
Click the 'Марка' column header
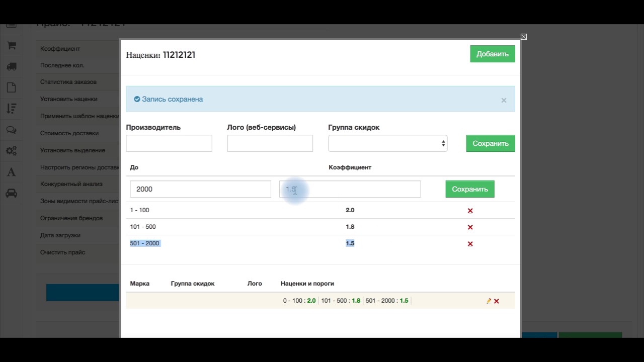tap(140, 284)
